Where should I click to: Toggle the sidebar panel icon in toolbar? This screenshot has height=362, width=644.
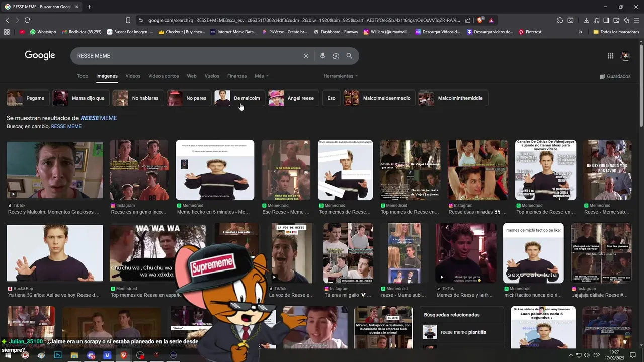(606, 20)
